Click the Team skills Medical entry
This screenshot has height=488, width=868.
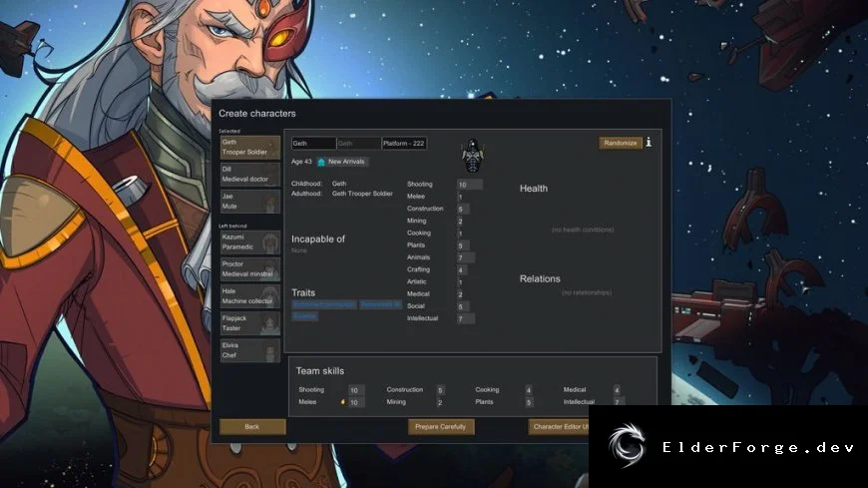[593, 390]
